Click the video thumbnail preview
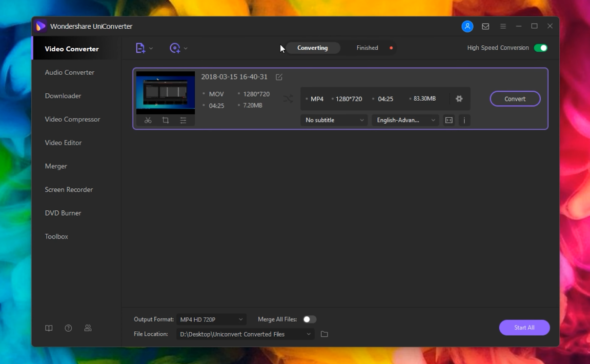 point(165,92)
